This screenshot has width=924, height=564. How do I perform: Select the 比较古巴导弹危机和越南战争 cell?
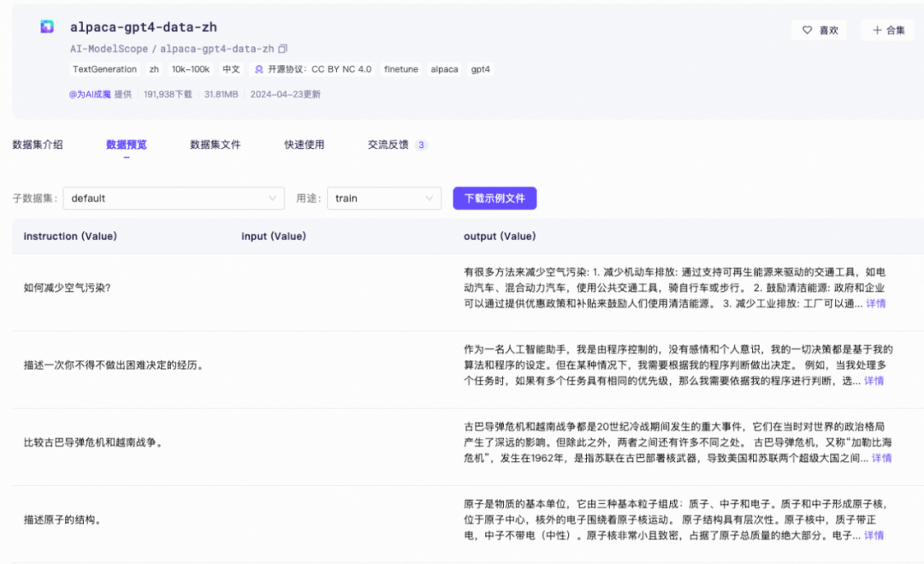click(x=93, y=442)
